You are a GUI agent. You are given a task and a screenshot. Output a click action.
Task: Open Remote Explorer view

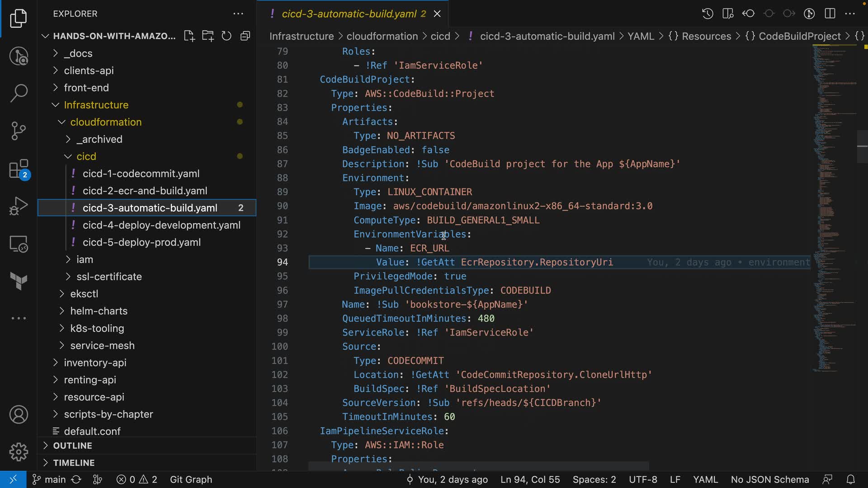pyautogui.click(x=19, y=244)
